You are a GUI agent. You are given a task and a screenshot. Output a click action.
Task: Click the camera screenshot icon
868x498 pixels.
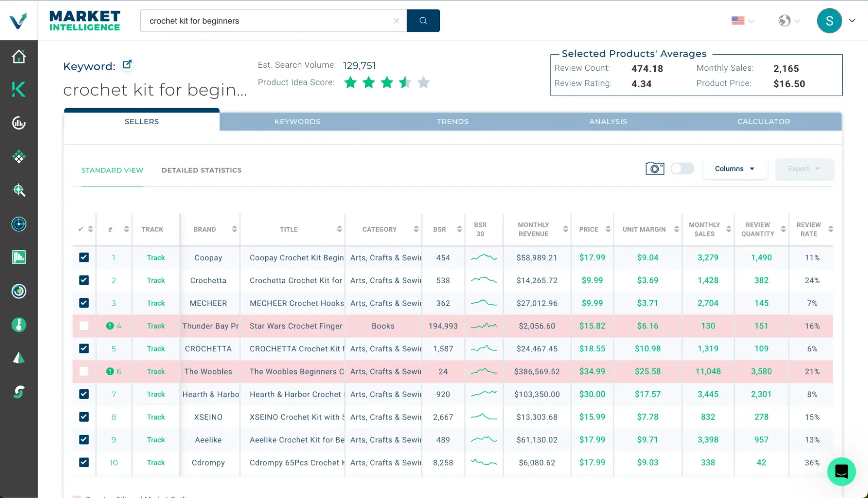click(x=655, y=168)
